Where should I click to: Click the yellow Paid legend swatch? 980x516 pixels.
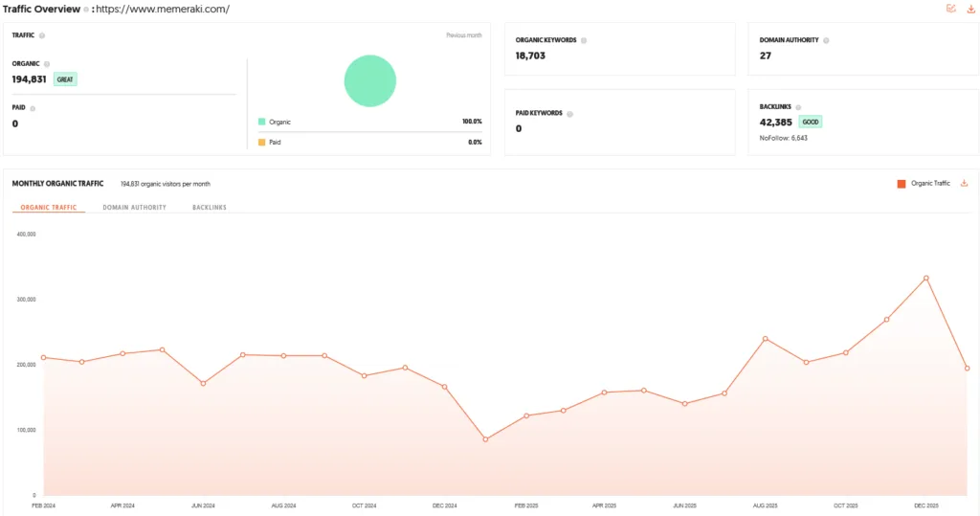coord(262,143)
